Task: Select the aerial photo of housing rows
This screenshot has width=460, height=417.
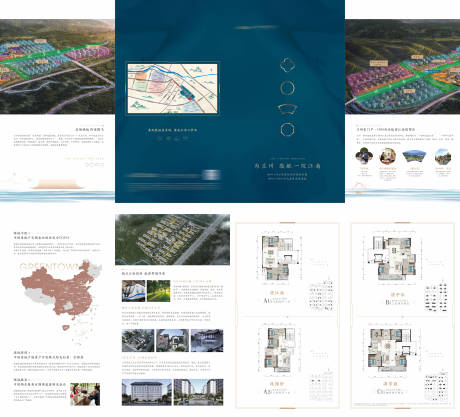Action: tap(172, 240)
